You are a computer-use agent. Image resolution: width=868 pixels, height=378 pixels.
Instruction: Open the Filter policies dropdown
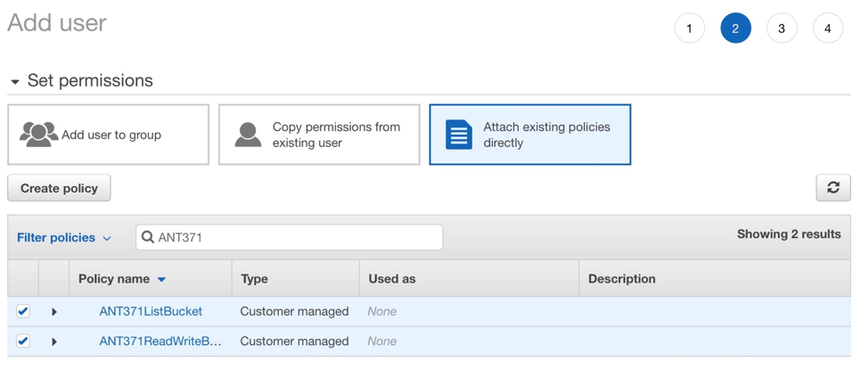point(63,237)
